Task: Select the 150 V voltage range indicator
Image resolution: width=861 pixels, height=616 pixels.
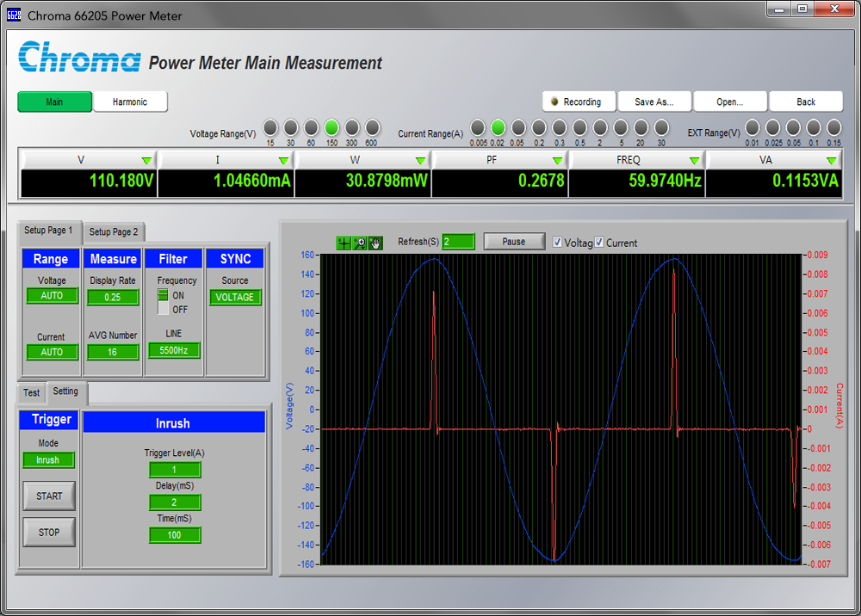Action: click(331, 128)
